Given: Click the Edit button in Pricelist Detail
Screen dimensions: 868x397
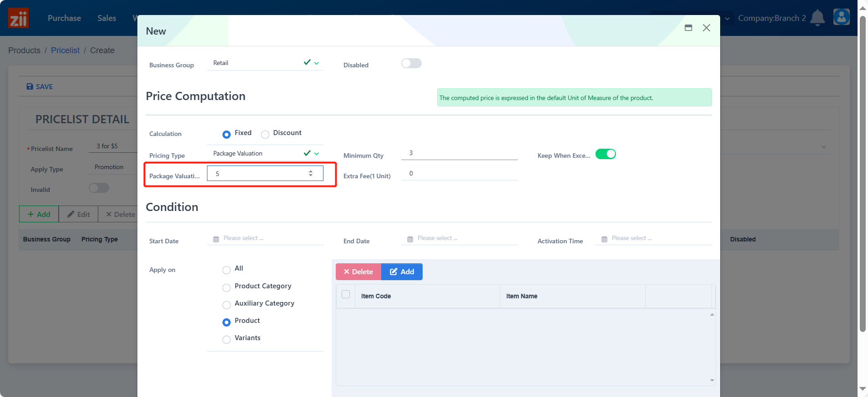Looking at the screenshot, I should 78,214.
